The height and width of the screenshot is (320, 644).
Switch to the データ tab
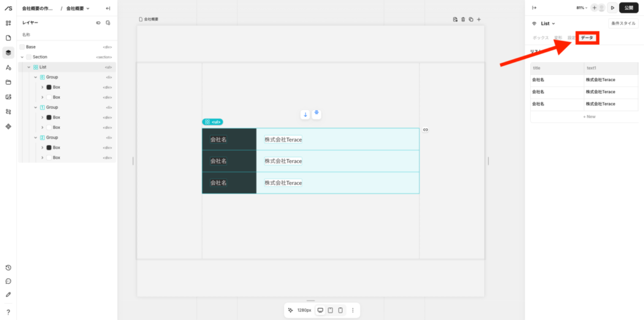point(587,38)
